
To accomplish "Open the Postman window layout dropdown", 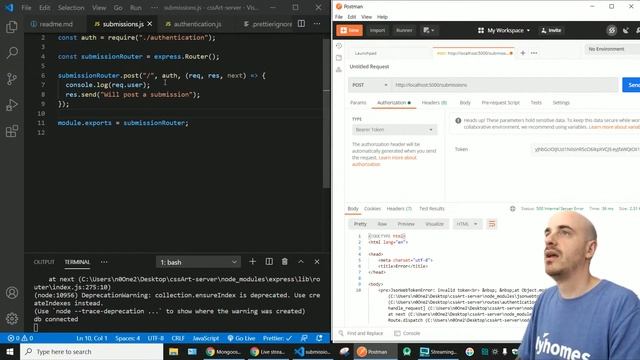I will tap(429, 30).
